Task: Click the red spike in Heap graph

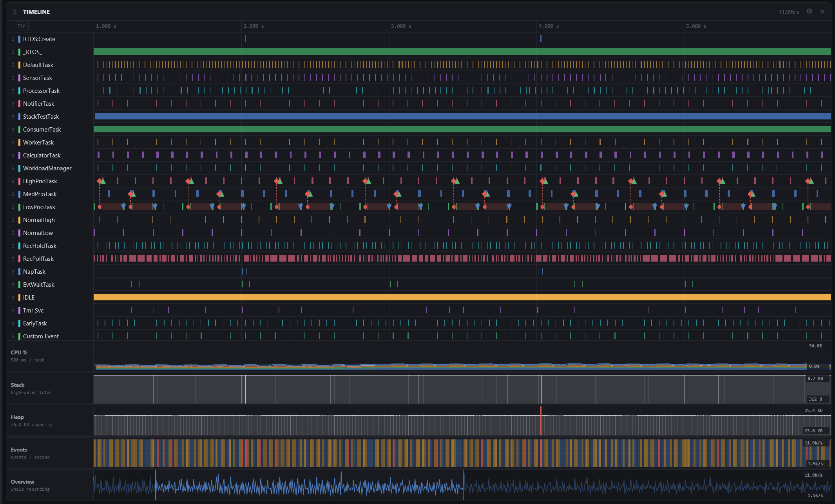Action: coord(541,421)
